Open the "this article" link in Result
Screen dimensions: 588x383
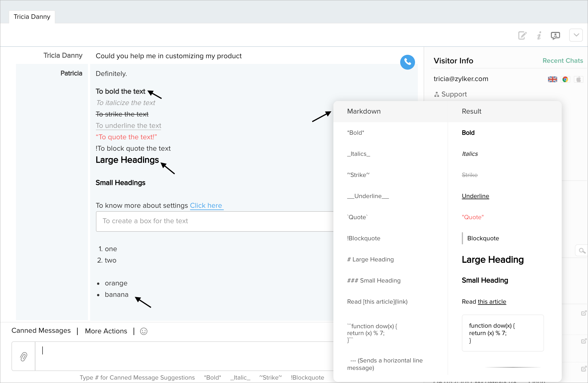(492, 302)
